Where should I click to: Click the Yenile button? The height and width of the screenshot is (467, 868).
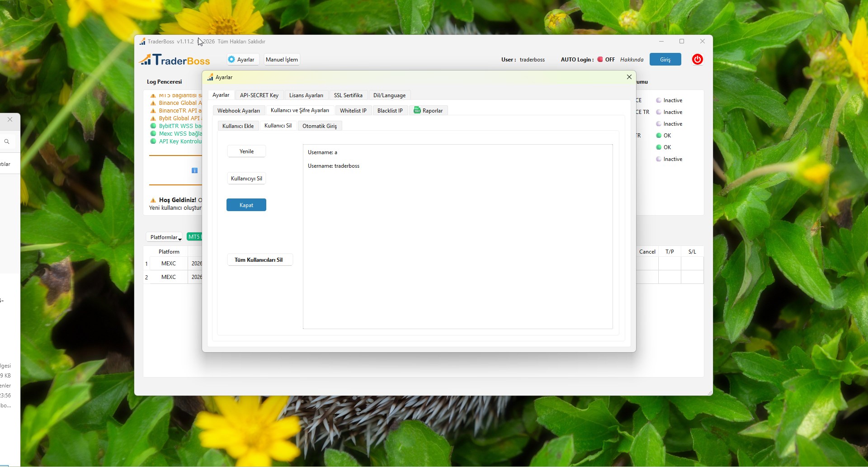tap(246, 151)
